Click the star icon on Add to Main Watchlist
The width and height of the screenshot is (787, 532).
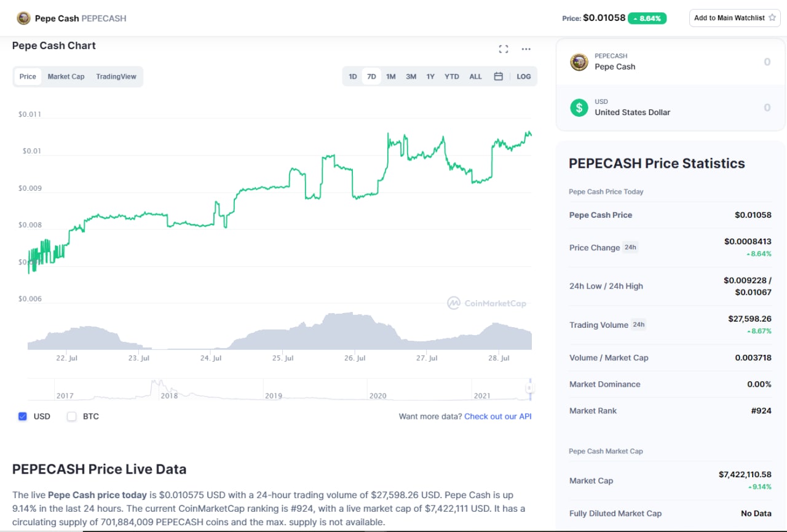[772, 18]
